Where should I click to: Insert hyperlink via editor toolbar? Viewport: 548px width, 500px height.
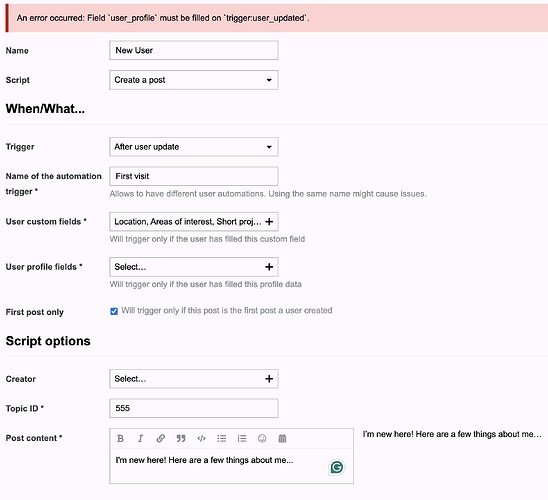point(160,438)
